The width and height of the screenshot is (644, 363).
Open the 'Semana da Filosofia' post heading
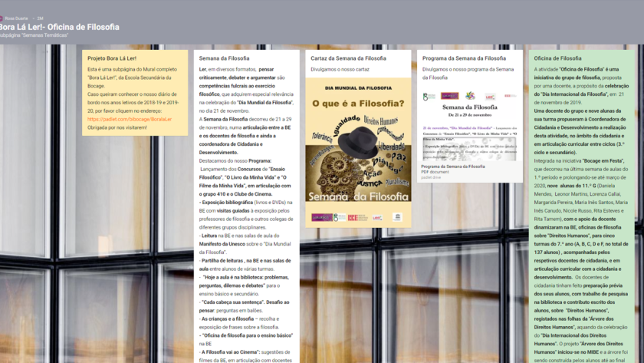(x=224, y=58)
